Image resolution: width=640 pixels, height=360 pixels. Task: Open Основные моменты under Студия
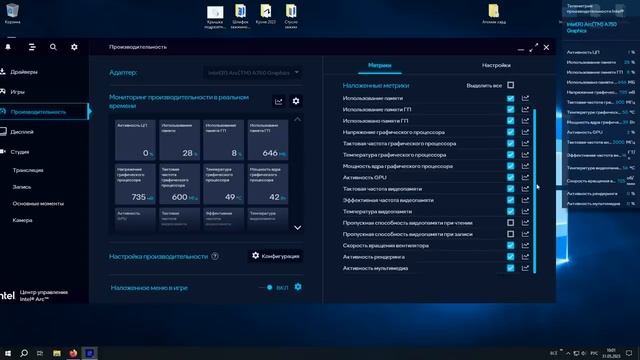[38, 203]
